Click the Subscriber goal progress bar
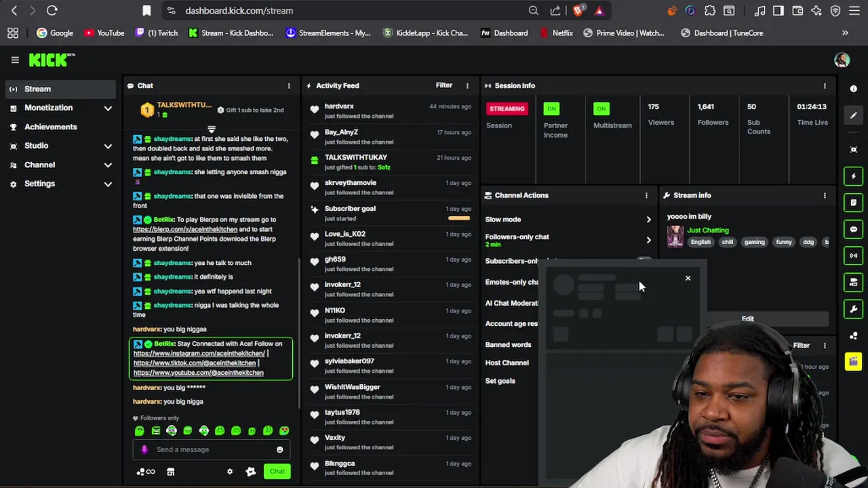868x488 pixels. 459,218
